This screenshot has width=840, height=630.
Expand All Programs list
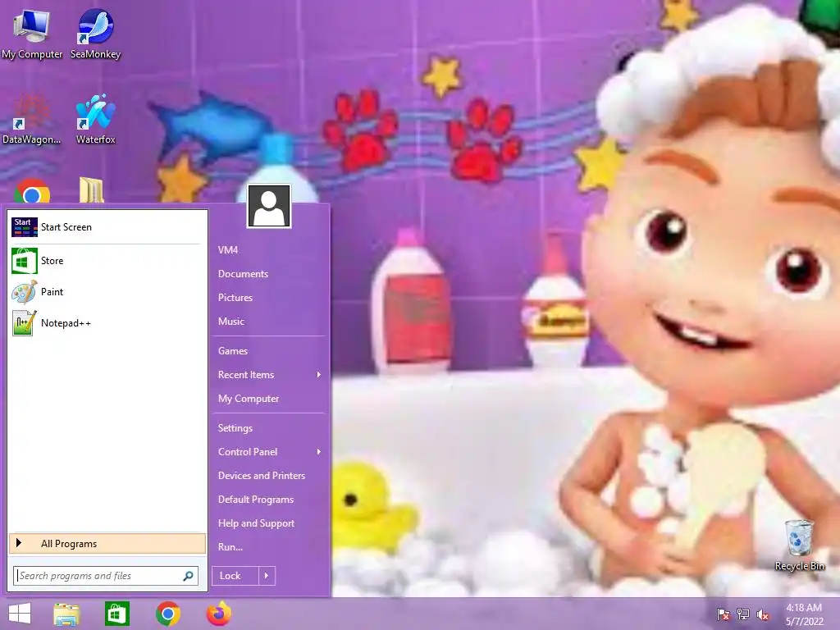pyautogui.click(x=107, y=543)
